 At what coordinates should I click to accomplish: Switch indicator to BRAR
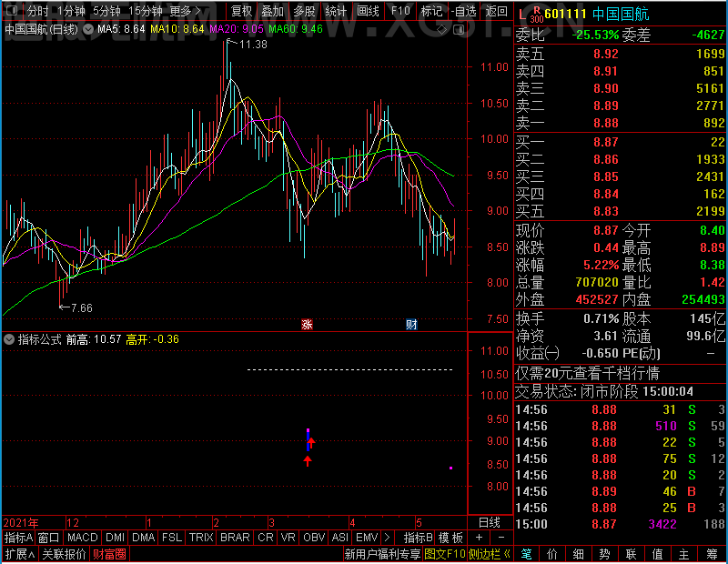[235, 538]
